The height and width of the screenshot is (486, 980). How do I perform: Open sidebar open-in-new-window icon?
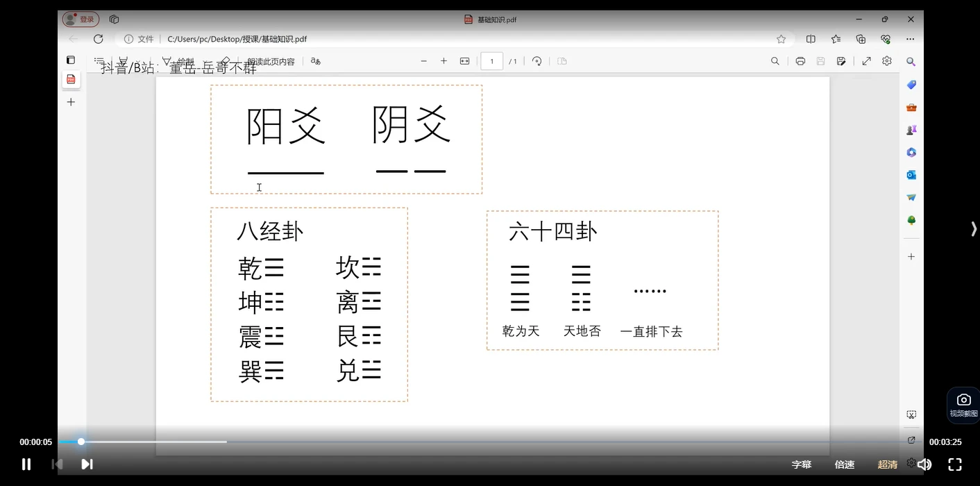click(911, 440)
